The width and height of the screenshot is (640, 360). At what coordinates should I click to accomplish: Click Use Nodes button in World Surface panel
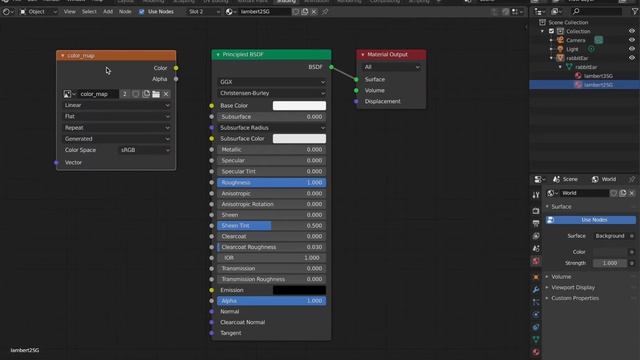tap(591, 220)
